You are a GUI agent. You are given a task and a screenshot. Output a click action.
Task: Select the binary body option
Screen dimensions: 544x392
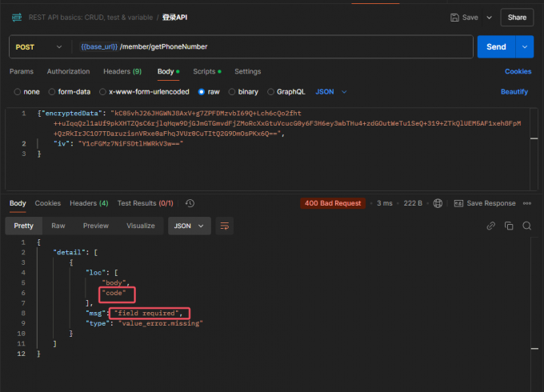[232, 92]
